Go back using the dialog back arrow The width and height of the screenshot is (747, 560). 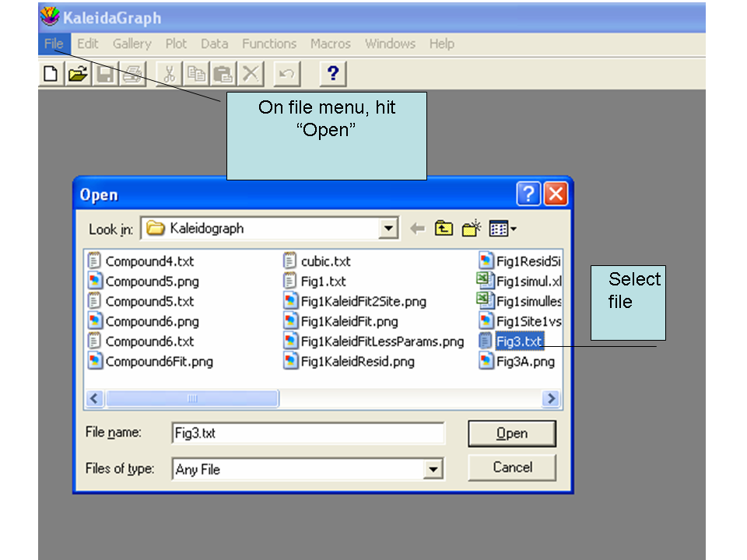(x=417, y=229)
